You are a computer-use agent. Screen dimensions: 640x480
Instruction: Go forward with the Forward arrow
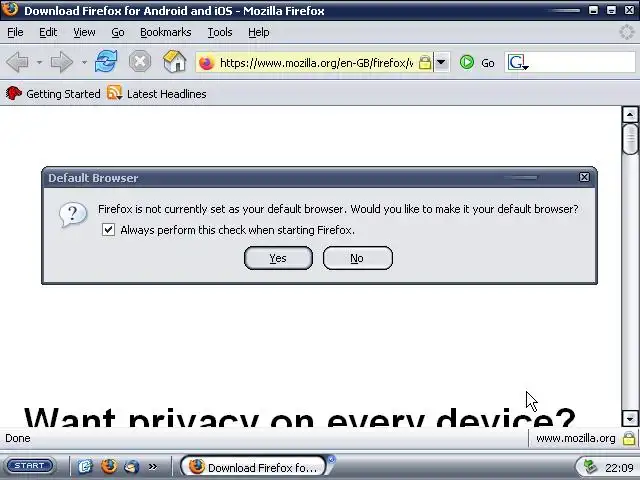tap(62, 62)
